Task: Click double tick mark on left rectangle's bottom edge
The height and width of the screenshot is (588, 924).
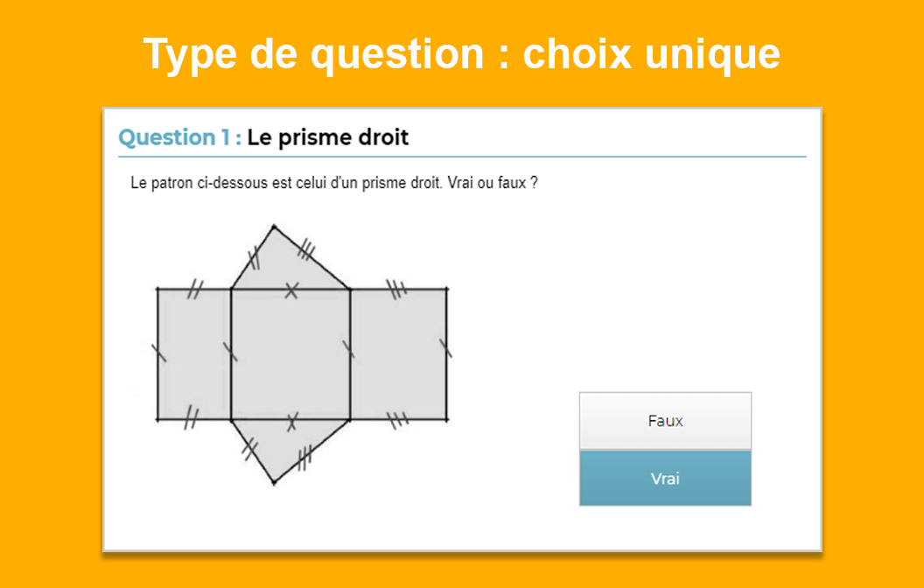Action: pyautogui.click(x=191, y=417)
